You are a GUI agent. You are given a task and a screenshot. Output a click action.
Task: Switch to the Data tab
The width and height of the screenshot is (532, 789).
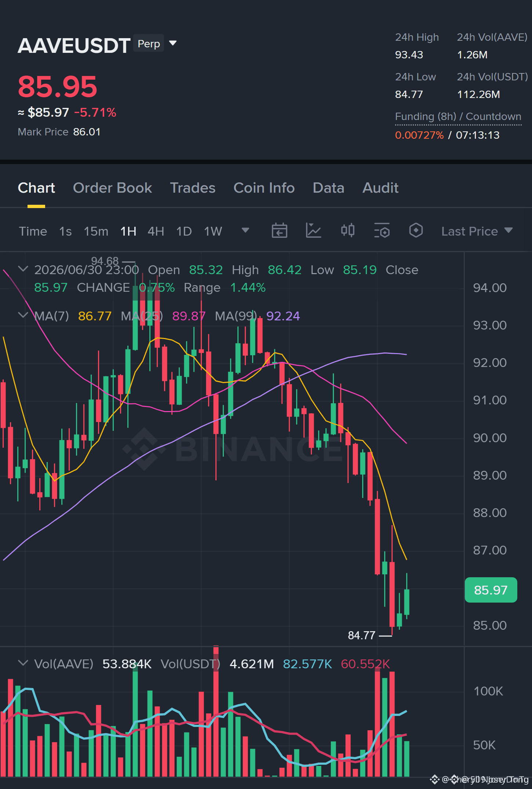click(x=328, y=188)
